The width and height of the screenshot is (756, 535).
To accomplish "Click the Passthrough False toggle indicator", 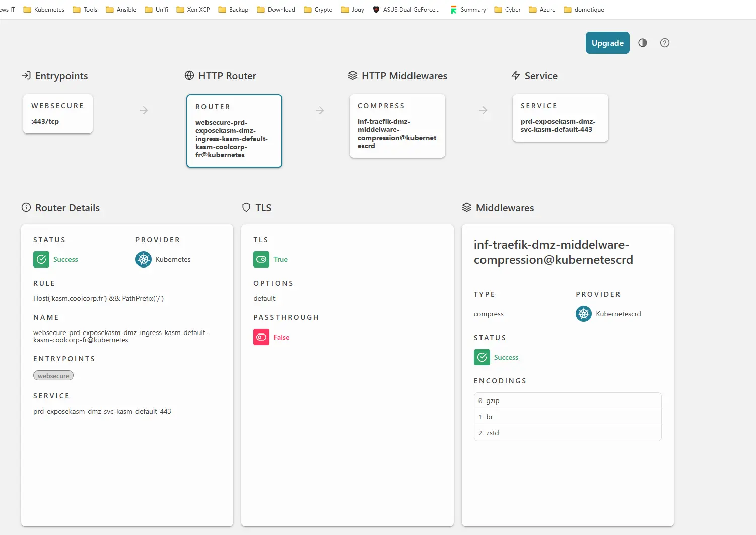I will (261, 337).
